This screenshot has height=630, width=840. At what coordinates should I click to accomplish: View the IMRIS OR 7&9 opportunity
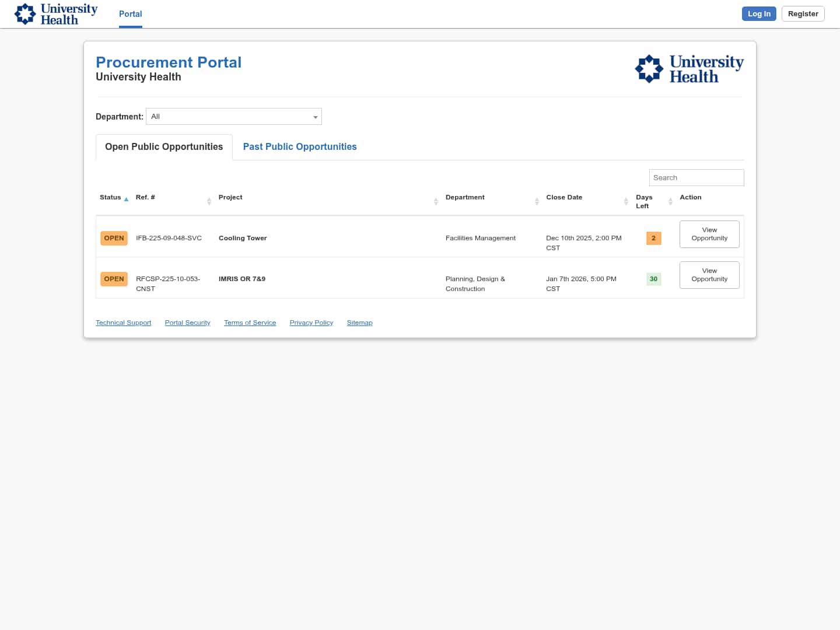coord(709,275)
